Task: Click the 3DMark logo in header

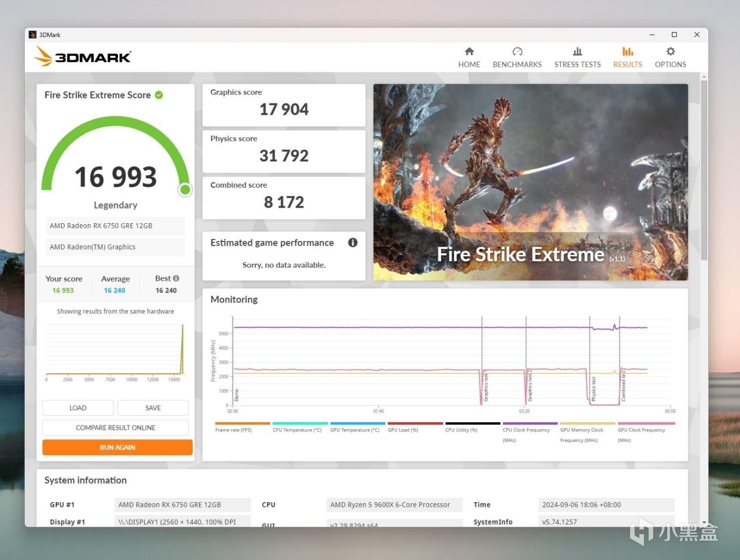Action: click(83, 56)
